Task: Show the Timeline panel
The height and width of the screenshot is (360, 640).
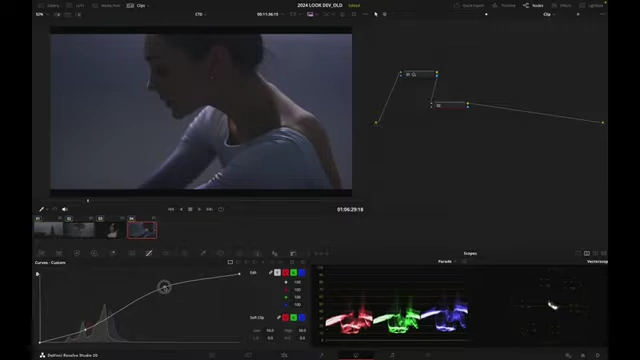Action: click(x=504, y=6)
